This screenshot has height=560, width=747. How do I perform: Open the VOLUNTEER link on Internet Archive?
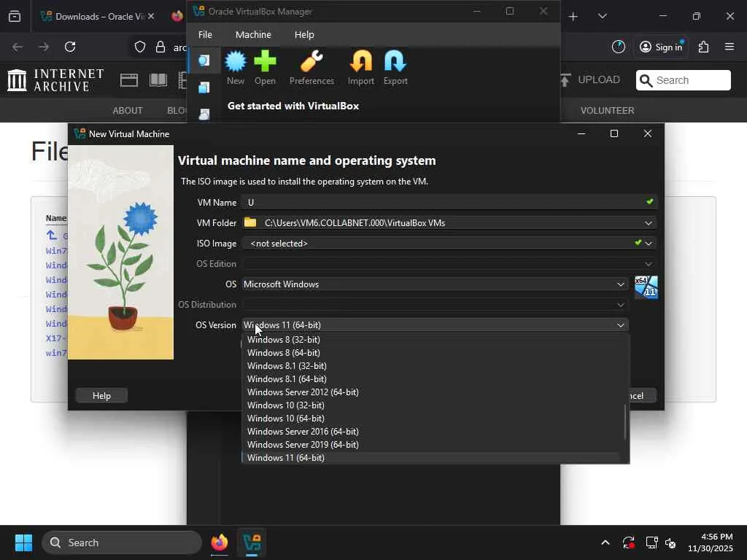coord(607,111)
